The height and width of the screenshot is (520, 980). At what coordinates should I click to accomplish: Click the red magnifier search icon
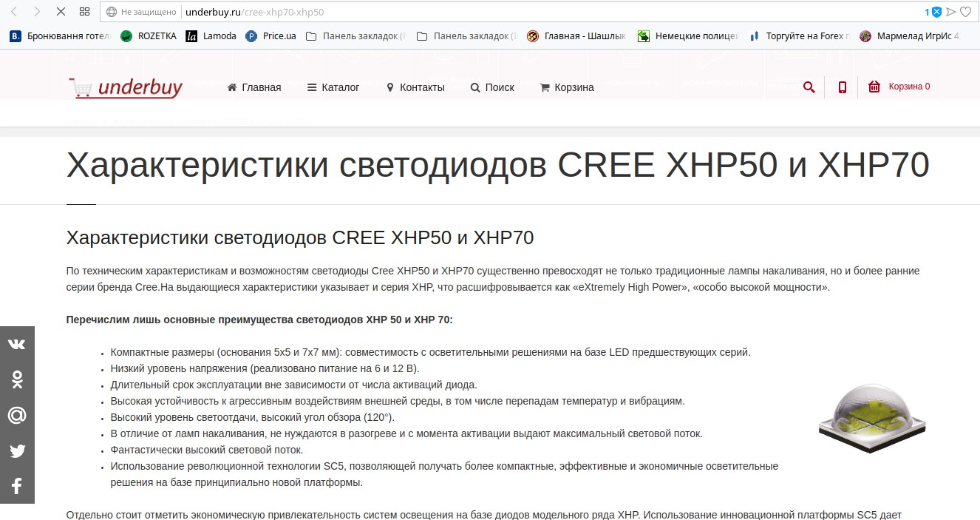pyautogui.click(x=809, y=87)
